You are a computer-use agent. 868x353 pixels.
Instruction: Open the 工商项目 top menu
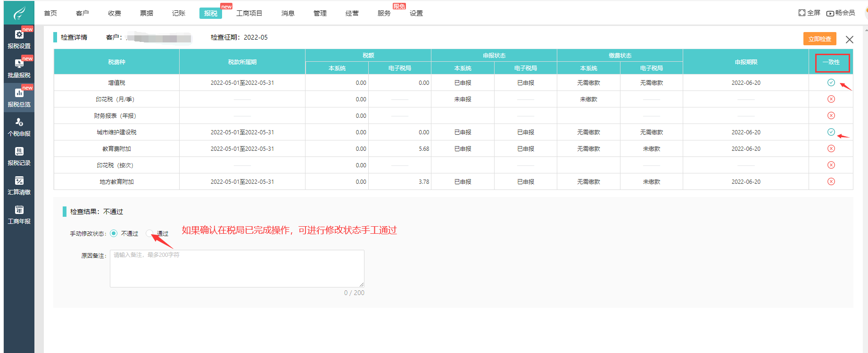tap(249, 13)
